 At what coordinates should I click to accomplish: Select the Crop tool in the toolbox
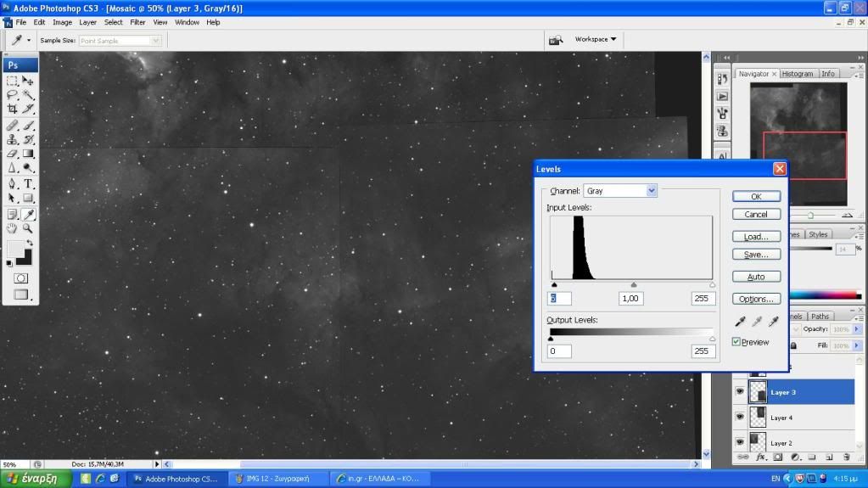point(12,109)
